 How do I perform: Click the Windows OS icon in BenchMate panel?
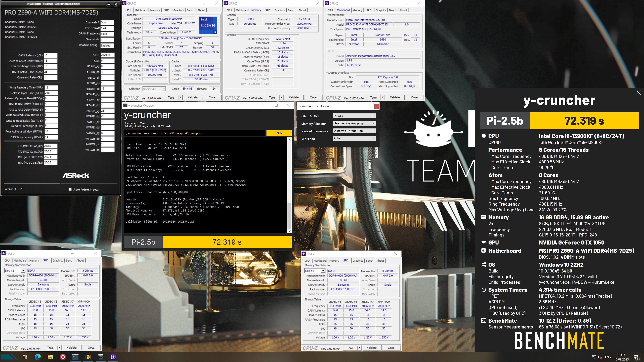[x=484, y=265]
